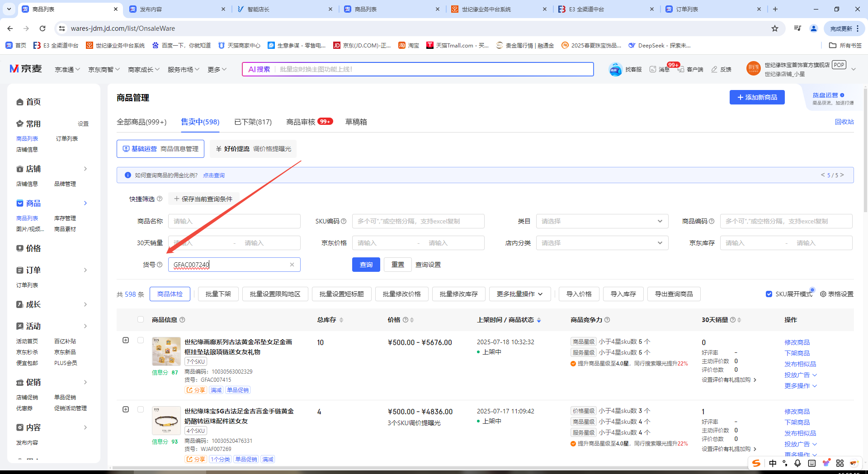868x474 pixels.
Task: Expand SKU rows for first product
Action: [126, 340]
